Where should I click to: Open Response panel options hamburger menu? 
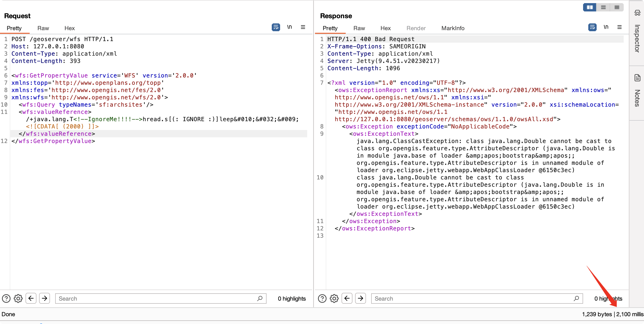click(620, 27)
